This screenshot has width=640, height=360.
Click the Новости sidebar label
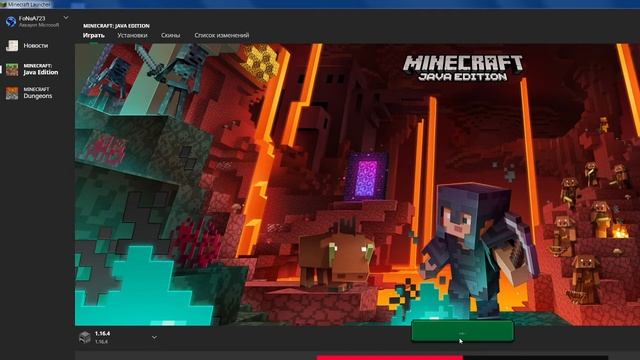(36, 46)
